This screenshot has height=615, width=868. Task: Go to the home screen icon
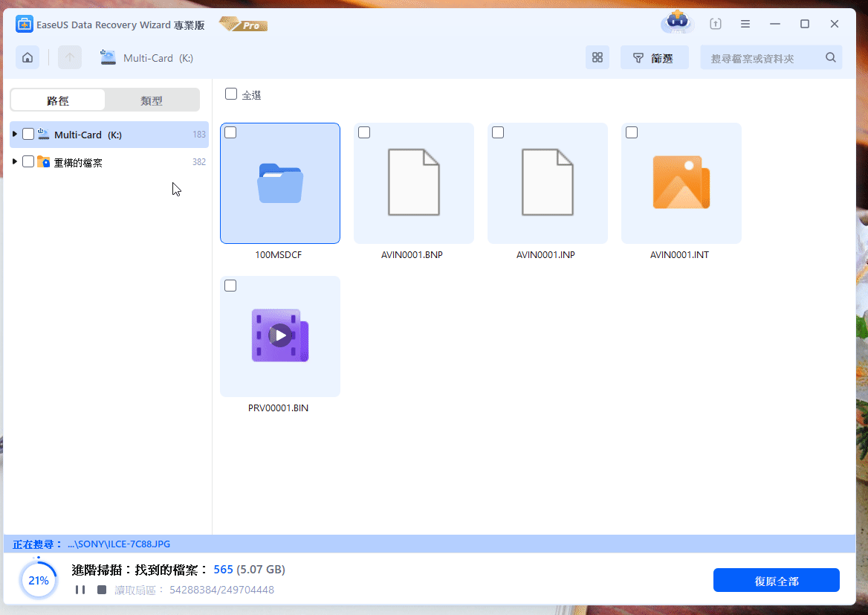pos(27,57)
